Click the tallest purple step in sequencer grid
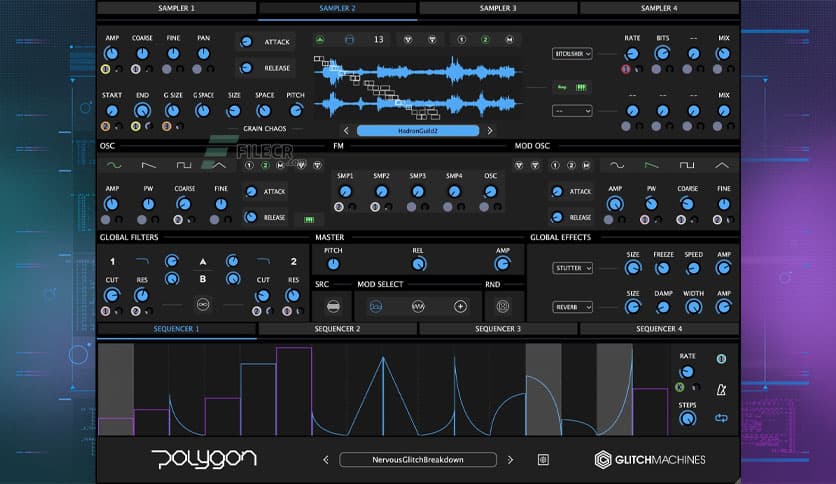 click(294, 391)
